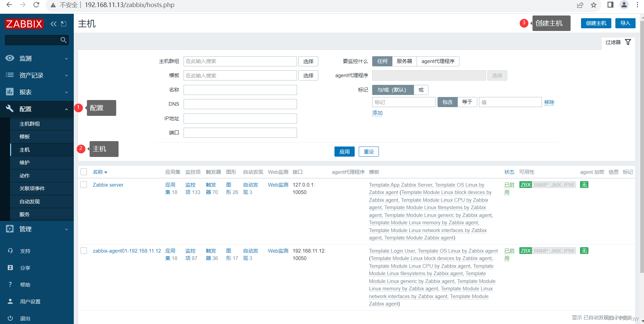Select '任何' monitored-by option
The width and height of the screenshot is (644, 324).
382,61
